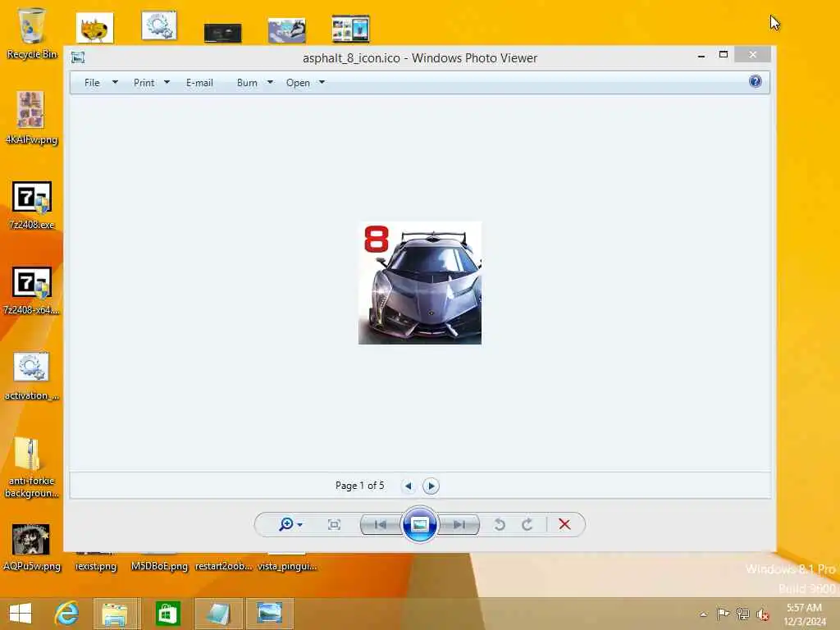Viewport: 840px width, 630px height.
Task: Start the slide show
Action: (x=419, y=524)
